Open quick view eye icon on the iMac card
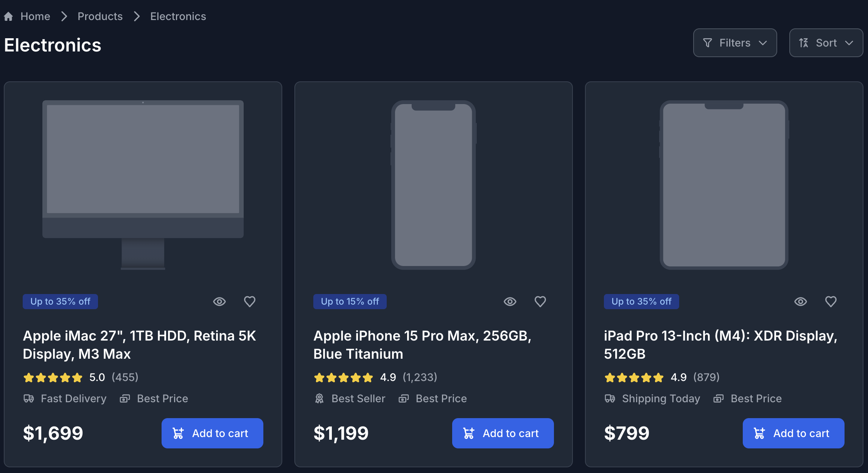 pos(219,301)
